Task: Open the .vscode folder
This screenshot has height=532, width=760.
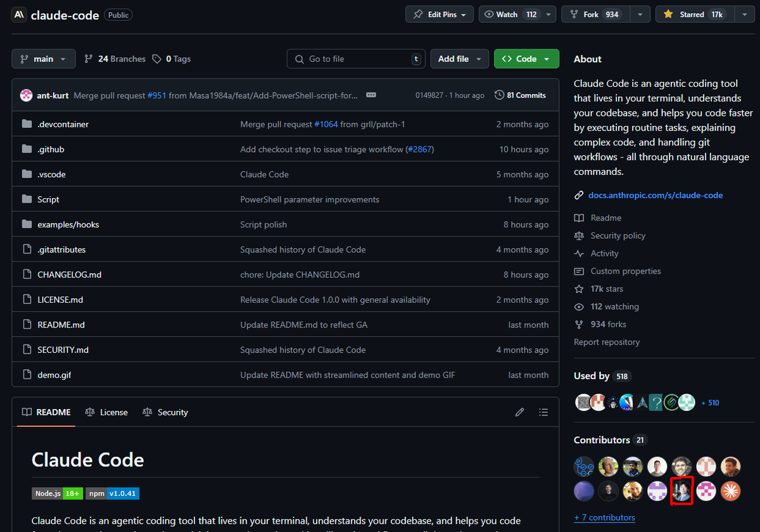Action: [x=51, y=174]
